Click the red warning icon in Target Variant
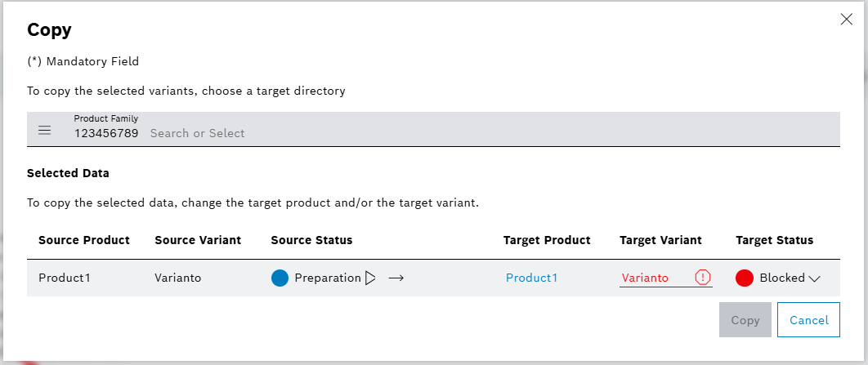The width and height of the screenshot is (868, 365). point(703,278)
